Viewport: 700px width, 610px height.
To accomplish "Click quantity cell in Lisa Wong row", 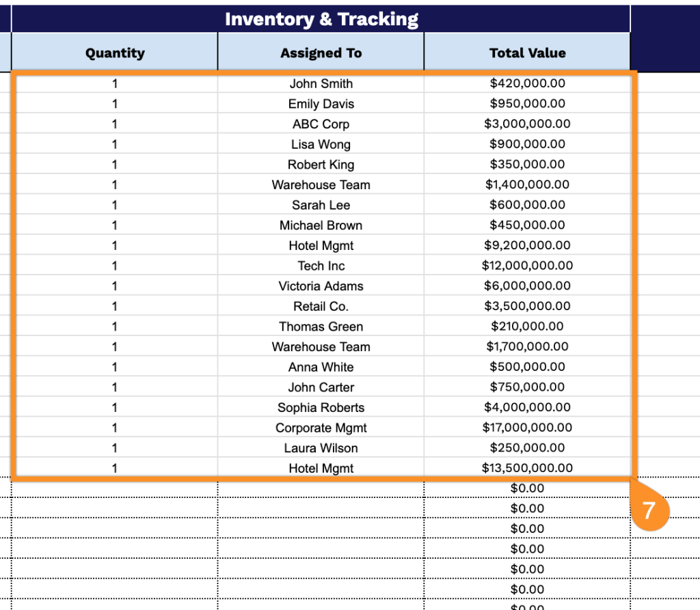I will coord(115,144).
